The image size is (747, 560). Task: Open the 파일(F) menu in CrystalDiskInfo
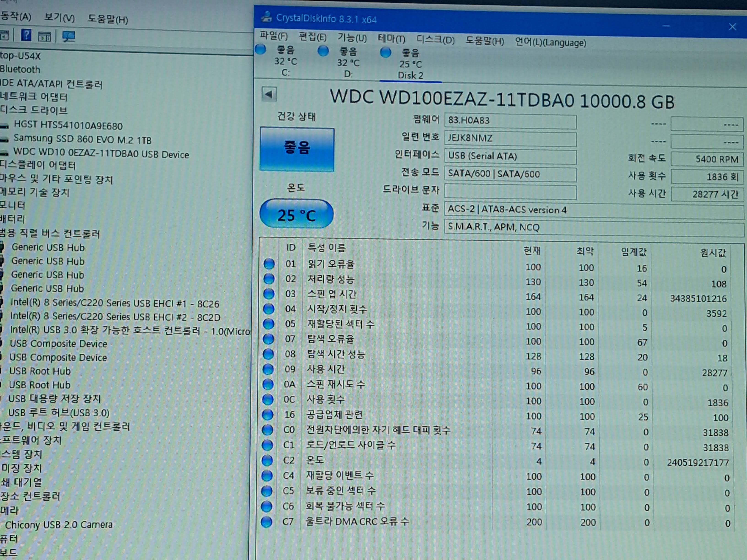[x=273, y=36]
